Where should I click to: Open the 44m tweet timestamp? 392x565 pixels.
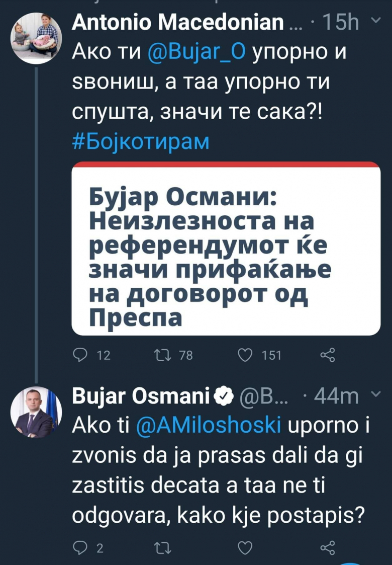pos(336,397)
